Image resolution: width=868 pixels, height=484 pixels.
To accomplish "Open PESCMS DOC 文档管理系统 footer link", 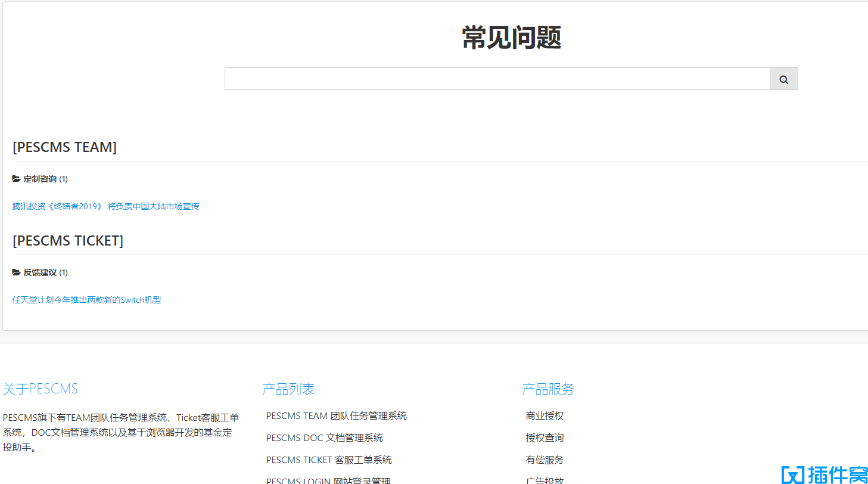I will click(325, 438).
